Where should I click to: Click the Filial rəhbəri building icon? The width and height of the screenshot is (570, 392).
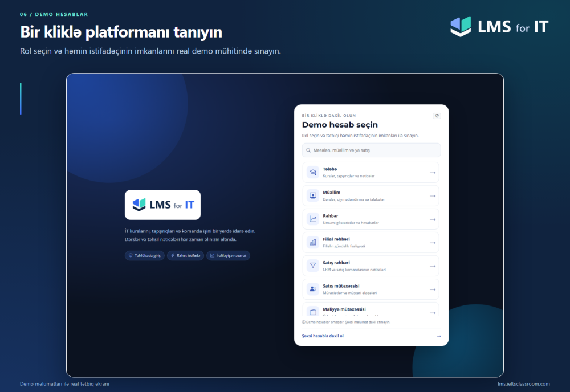click(x=312, y=242)
